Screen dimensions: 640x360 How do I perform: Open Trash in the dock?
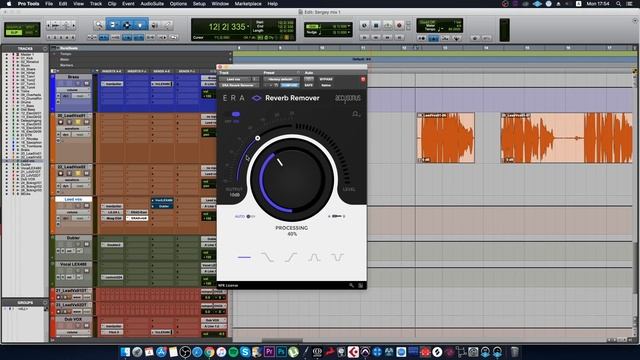pos(515,351)
